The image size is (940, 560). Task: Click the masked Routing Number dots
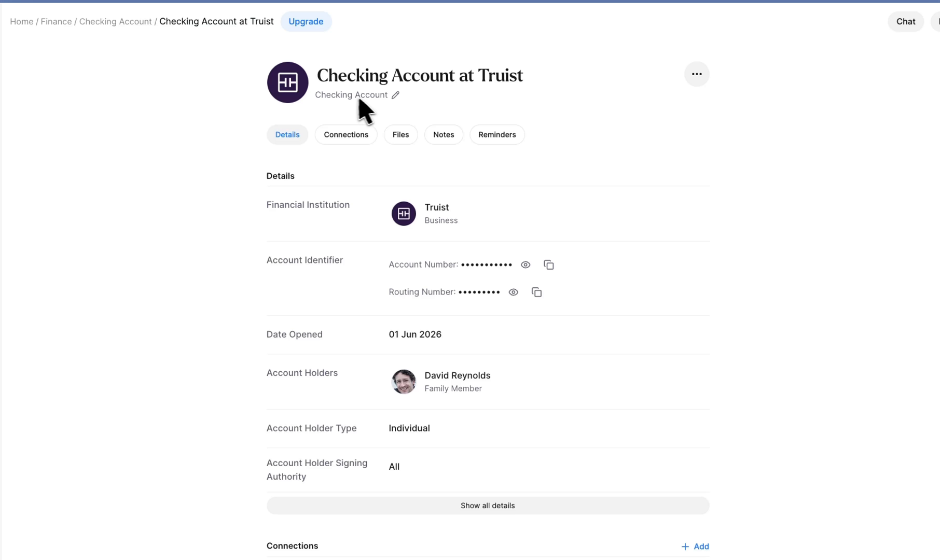[x=479, y=292]
